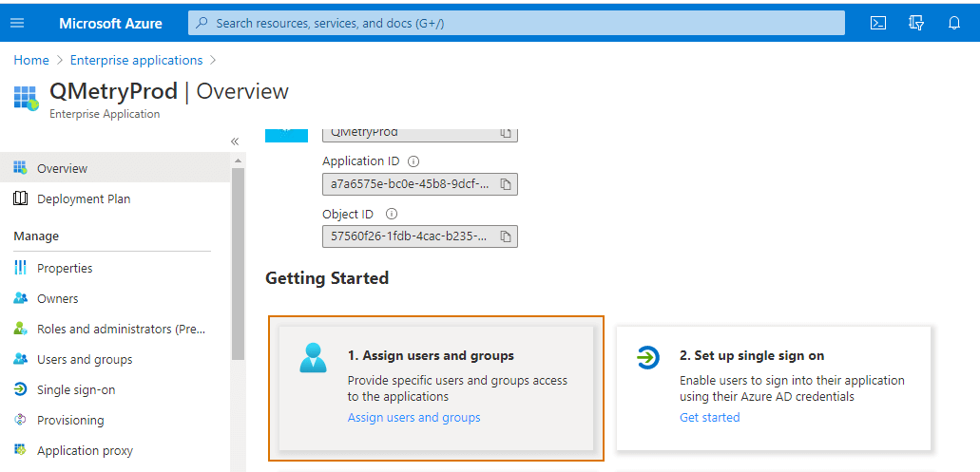Viewport: 980px width, 472px height.
Task: Go to the Enterprise applications breadcrumb
Action: 136,60
